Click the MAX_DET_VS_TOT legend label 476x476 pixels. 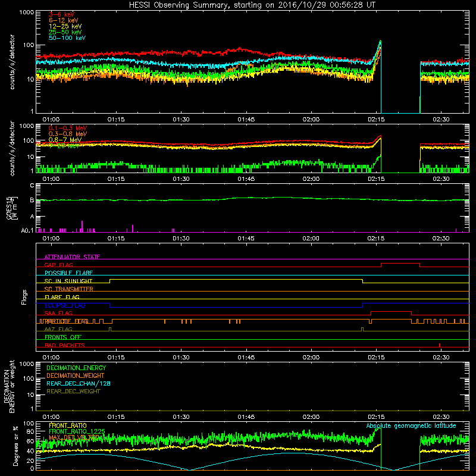[x=74, y=437]
